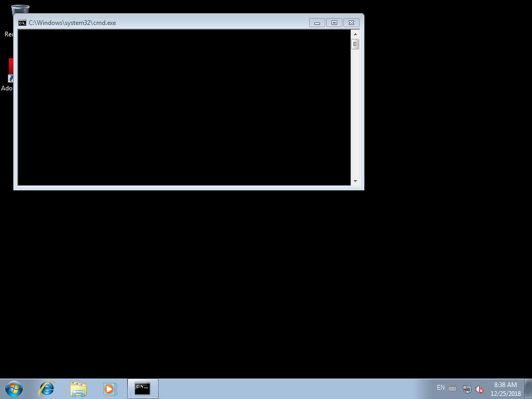Minimize the Command Prompt window

pyautogui.click(x=316, y=22)
